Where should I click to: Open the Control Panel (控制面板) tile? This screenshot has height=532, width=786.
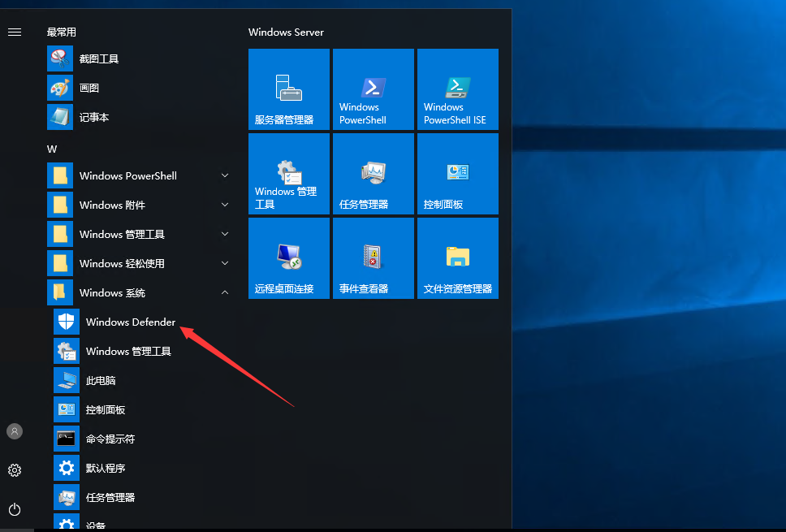[458, 174]
